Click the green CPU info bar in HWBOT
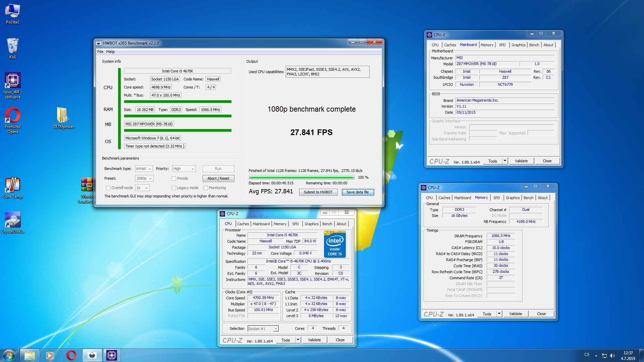The width and height of the screenshot is (644, 362). (x=177, y=101)
